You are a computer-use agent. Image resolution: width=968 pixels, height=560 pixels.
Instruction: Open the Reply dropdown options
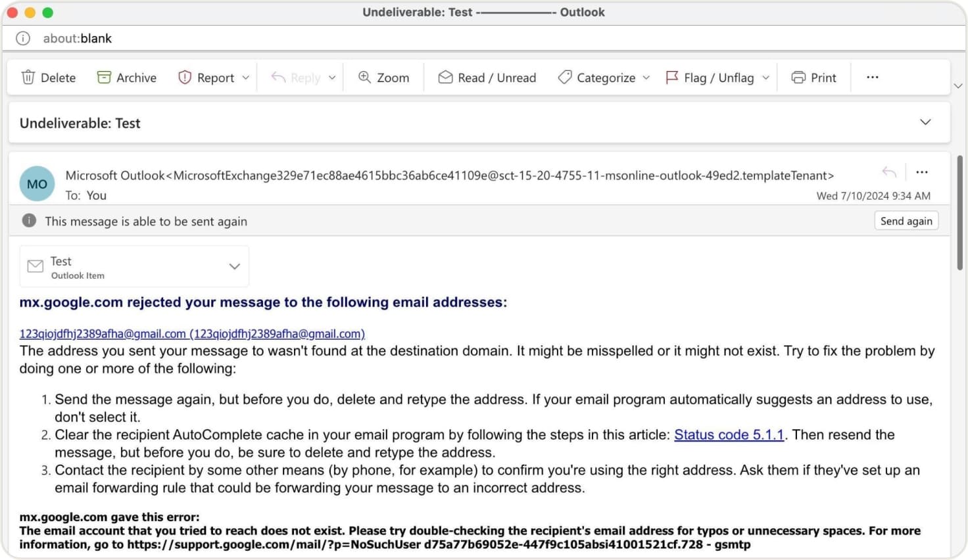(x=332, y=77)
